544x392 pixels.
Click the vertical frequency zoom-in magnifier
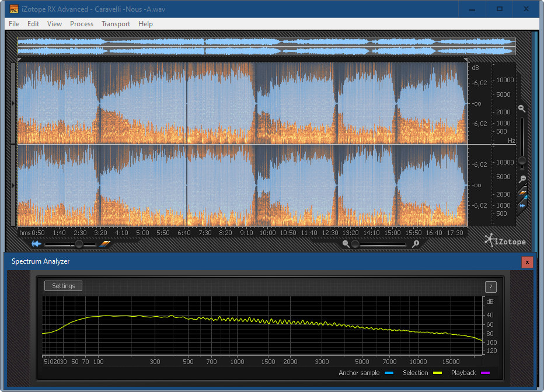[522, 109]
